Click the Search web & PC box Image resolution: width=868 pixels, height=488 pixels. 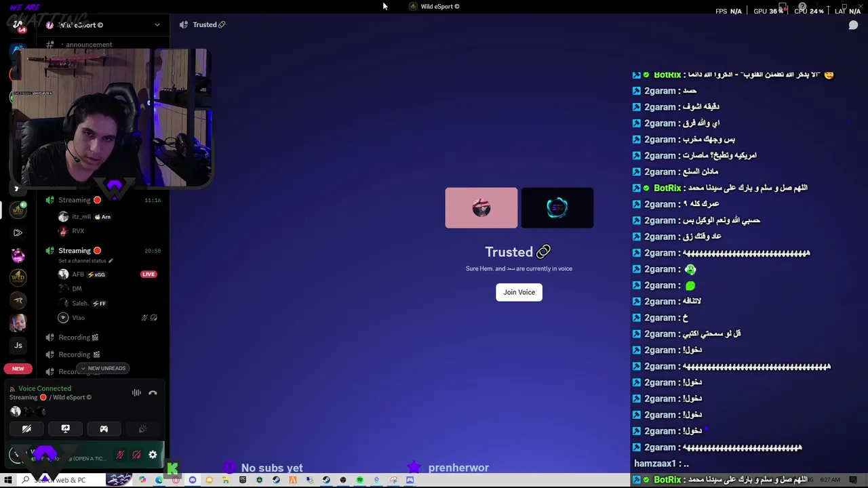pos(61,480)
